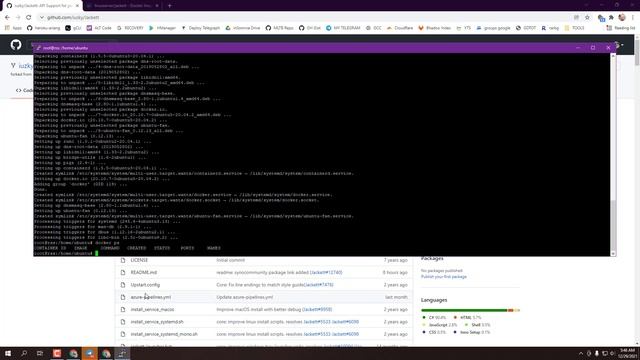
Task: Bookmark this page with the star icon
Action: click(587, 18)
